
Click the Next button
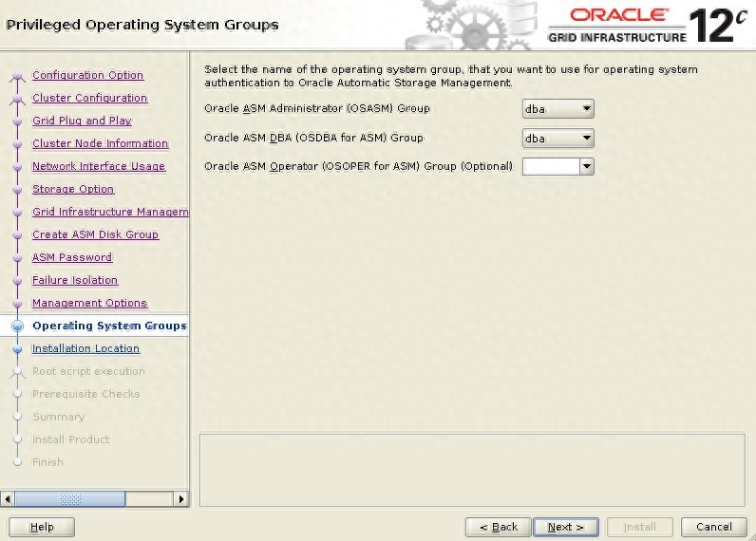click(565, 527)
